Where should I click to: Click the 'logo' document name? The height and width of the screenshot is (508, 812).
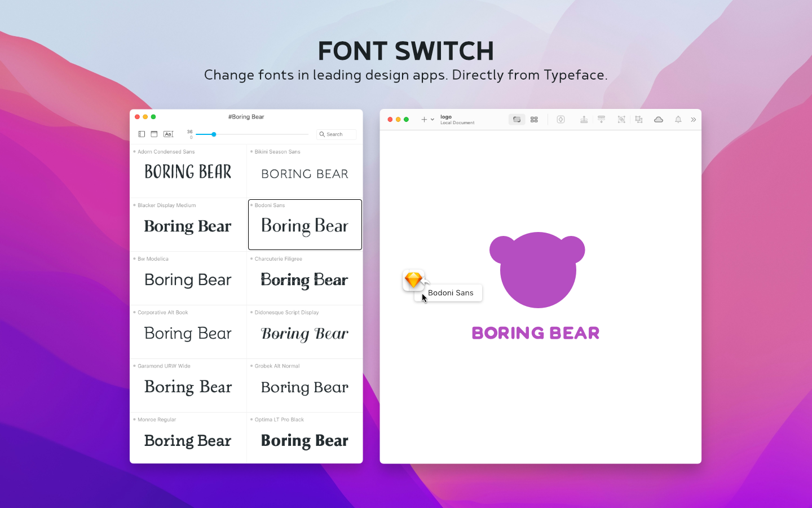click(x=446, y=116)
